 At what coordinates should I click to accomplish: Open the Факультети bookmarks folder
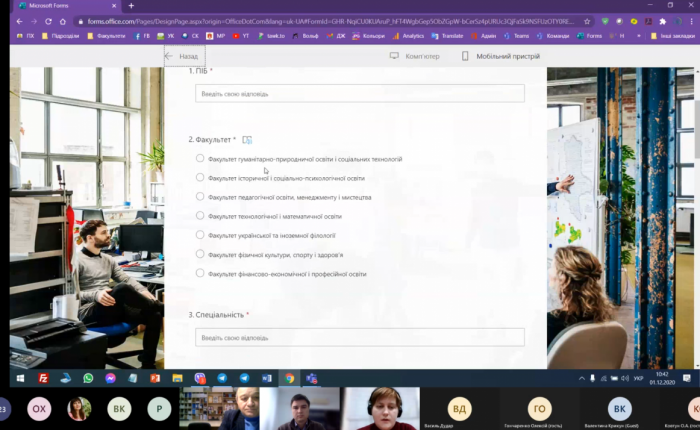107,36
